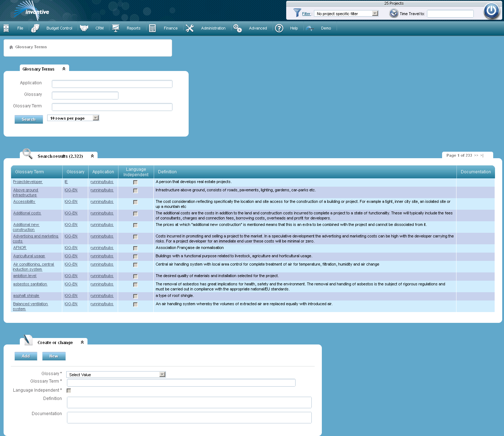The image size is (504, 436).
Task: Click the Finance calculator icon
Action: [152, 28]
